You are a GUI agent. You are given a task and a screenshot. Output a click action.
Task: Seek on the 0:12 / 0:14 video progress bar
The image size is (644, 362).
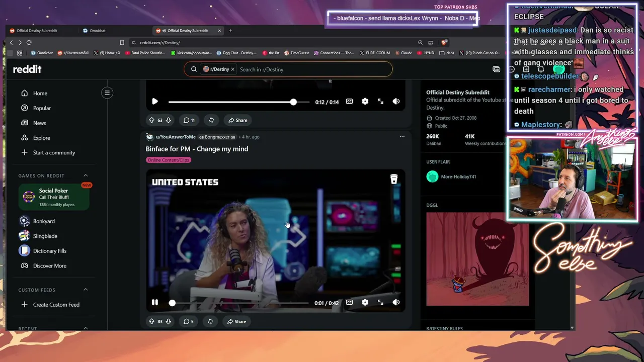239,102
